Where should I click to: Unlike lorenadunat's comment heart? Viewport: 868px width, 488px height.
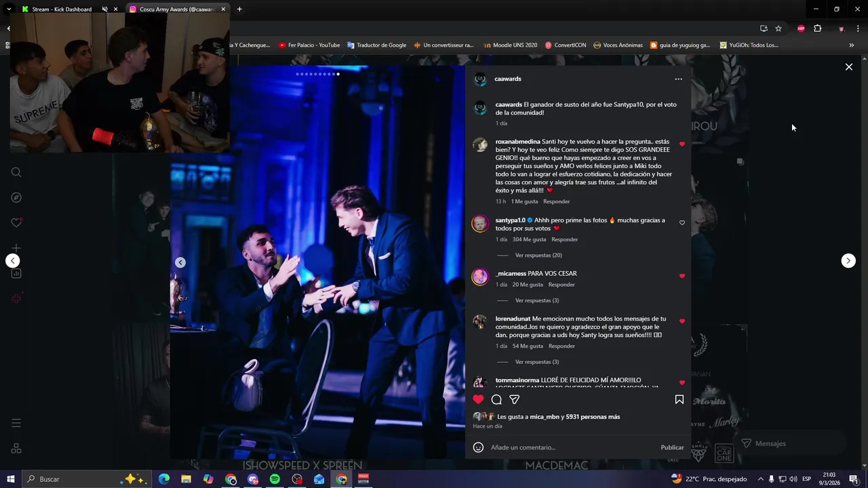coord(682,321)
